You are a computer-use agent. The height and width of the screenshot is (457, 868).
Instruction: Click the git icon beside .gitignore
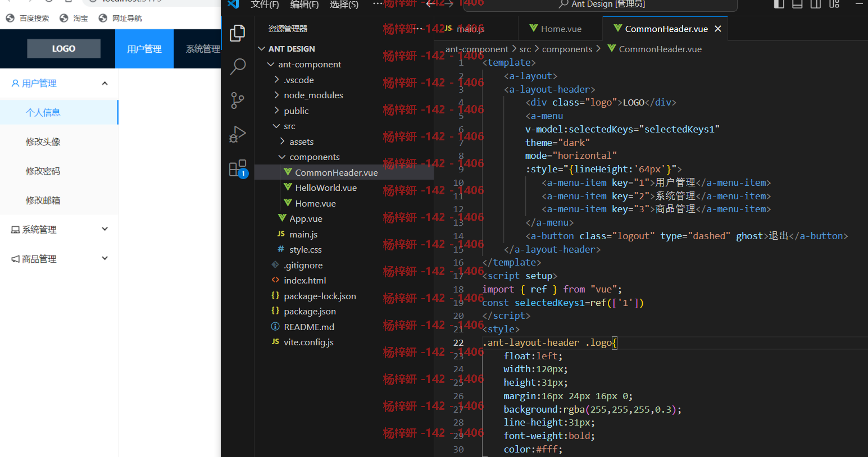[x=275, y=265]
